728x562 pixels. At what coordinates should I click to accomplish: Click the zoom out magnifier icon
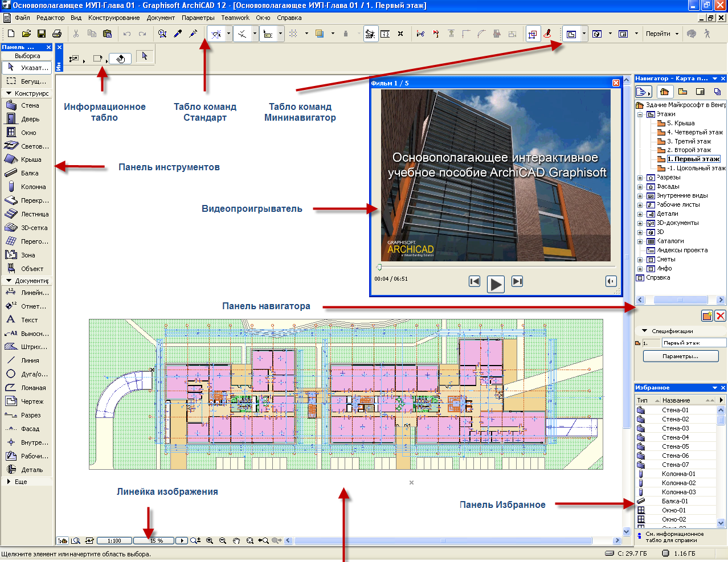click(223, 540)
